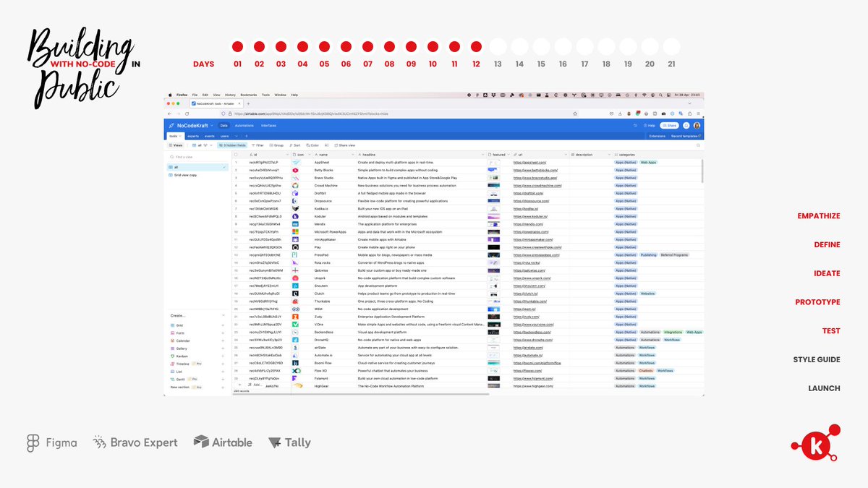Click the vertical scrollbar of the grid
Image resolution: width=868 pixels, height=488 pixels.
(x=702, y=170)
